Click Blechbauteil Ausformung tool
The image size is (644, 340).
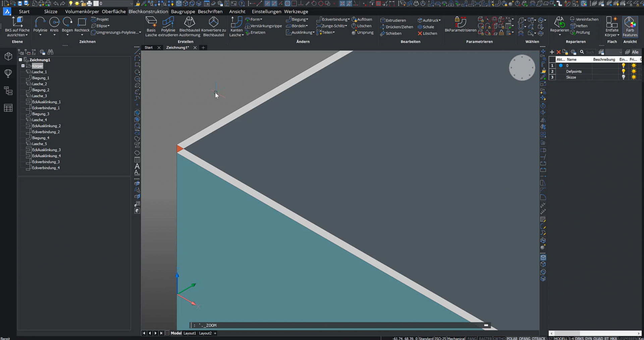click(x=190, y=26)
